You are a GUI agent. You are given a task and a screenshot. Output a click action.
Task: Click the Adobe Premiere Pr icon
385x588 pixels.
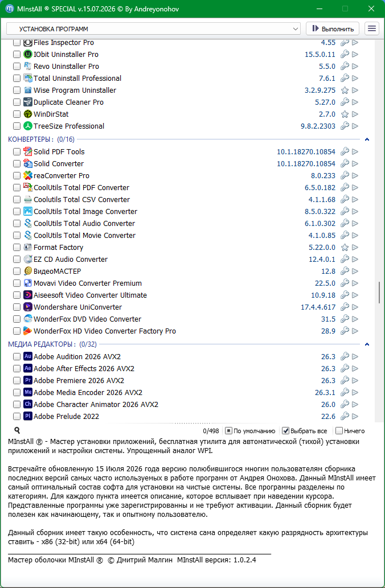28,380
